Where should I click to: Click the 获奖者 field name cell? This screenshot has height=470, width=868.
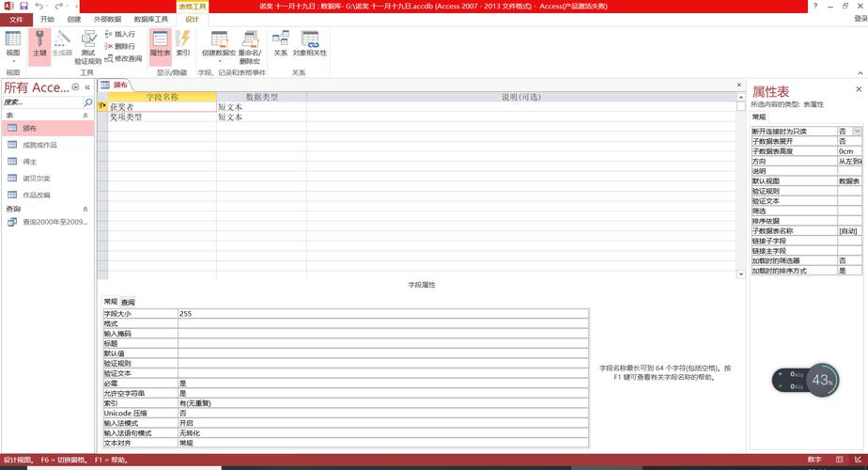(162, 107)
